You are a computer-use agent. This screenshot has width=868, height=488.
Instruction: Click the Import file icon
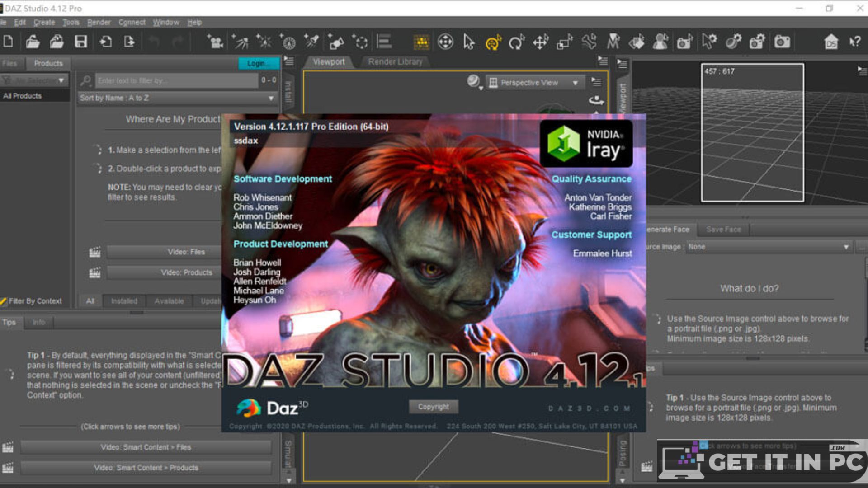click(105, 42)
